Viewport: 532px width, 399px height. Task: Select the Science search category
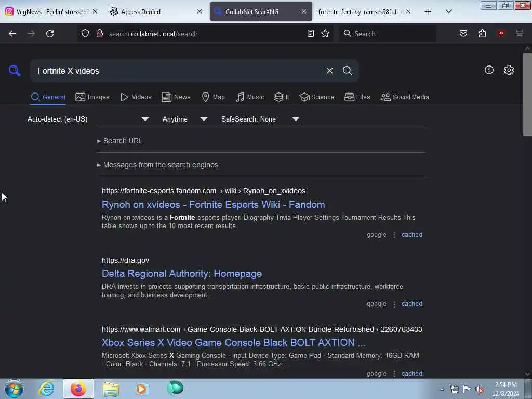pos(316,97)
